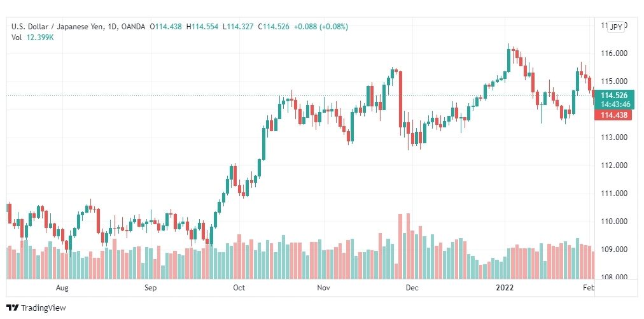
Task: Select the red 114.438 price label
Action: (x=614, y=115)
